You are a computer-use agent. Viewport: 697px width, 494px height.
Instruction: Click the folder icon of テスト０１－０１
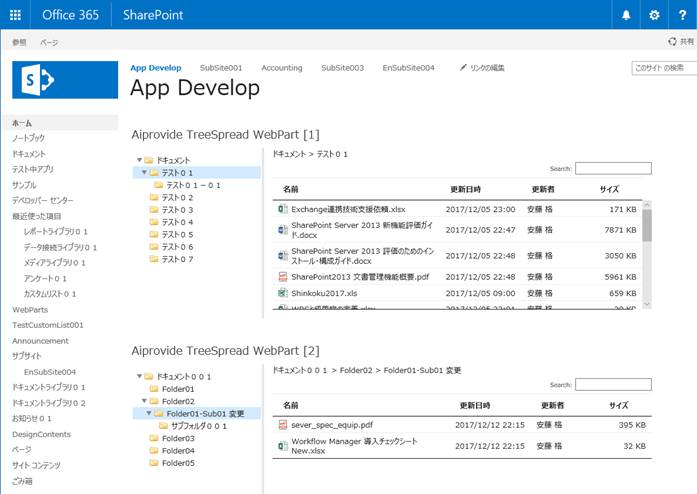click(158, 185)
